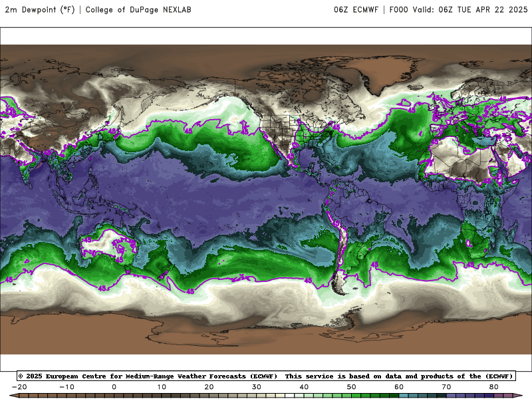Image resolution: width=532 pixels, height=399 pixels.
Task: Click the 40 value on the color scale
Action: coord(304,387)
